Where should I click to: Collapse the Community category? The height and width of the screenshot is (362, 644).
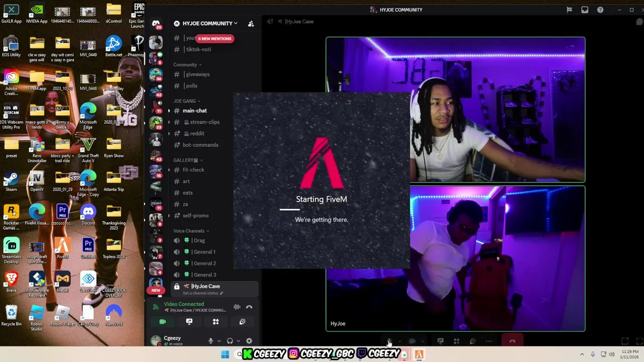pyautogui.click(x=187, y=64)
